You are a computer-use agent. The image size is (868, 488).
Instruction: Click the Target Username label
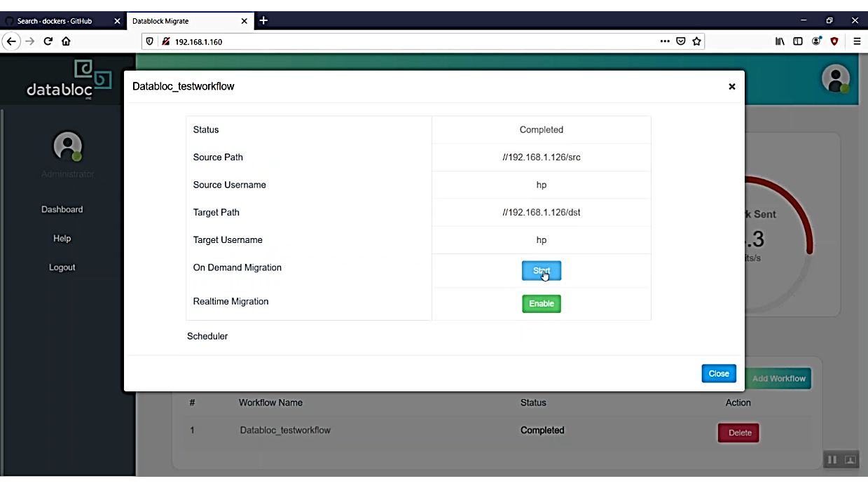click(228, 239)
